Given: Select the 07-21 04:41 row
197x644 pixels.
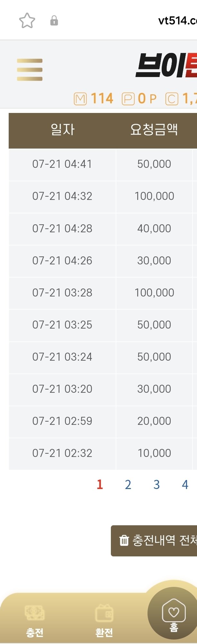Looking at the screenshot, I should 103,164.
